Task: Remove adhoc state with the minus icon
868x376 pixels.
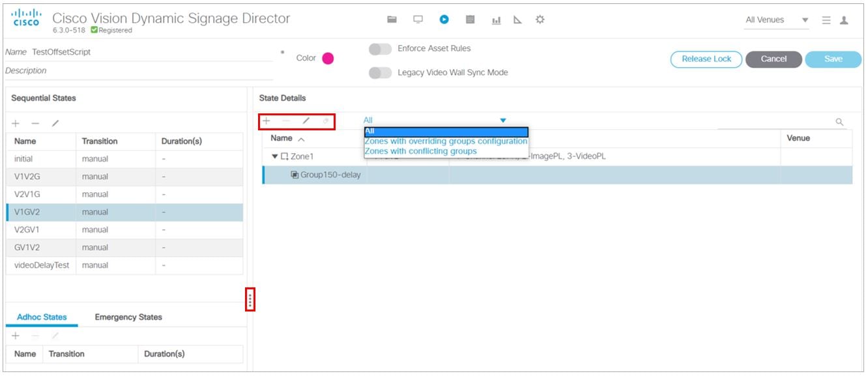Action: [35, 336]
